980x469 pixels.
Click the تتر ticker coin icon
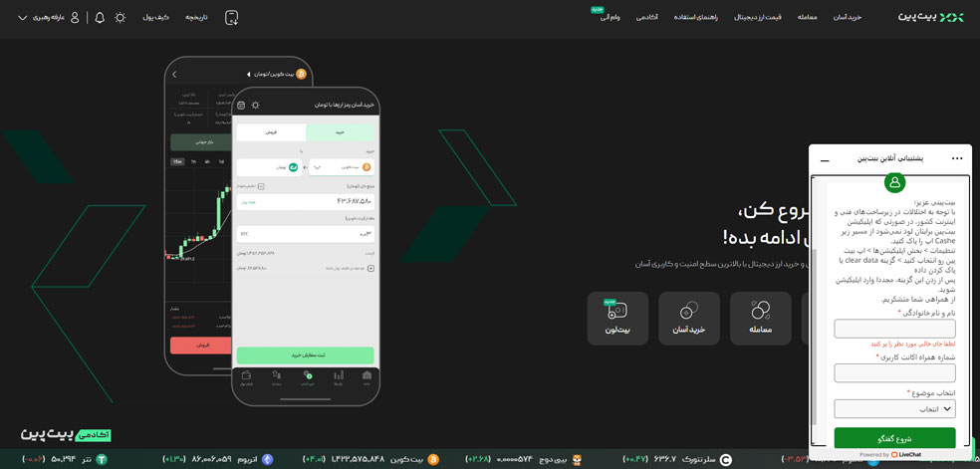(103, 460)
